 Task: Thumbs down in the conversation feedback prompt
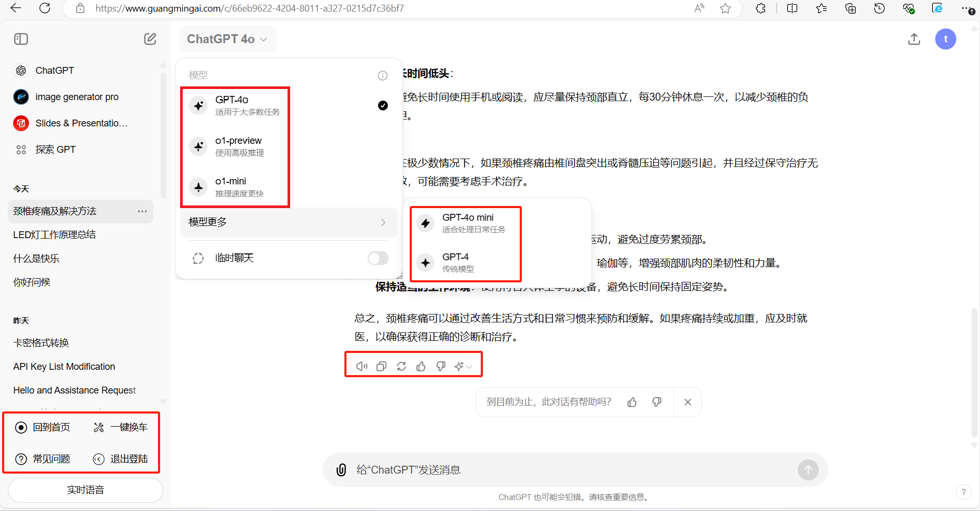(657, 402)
